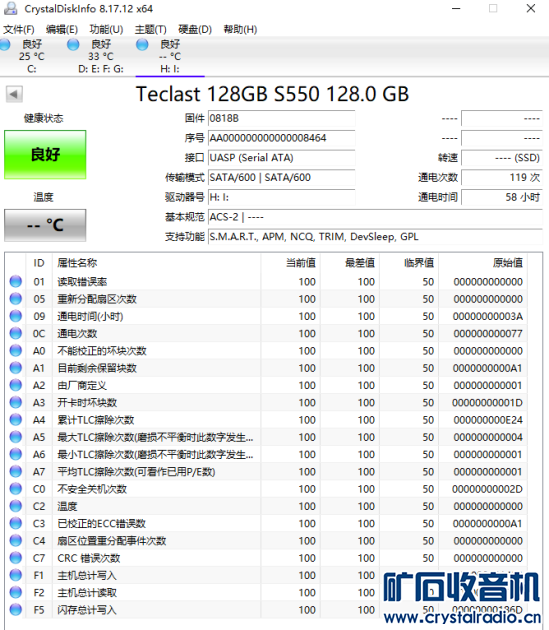
Task: Click the status icon for row A6
Action: pos(16,454)
